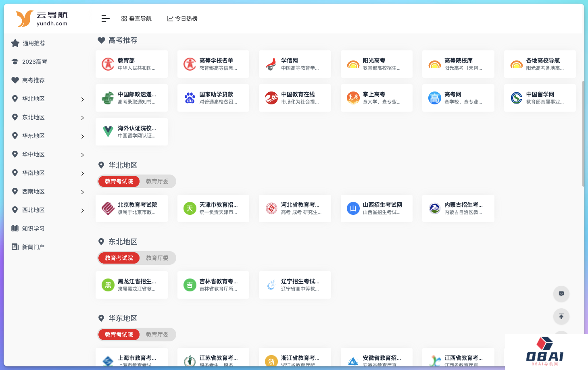The height and width of the screenshot is (370, 588).
Task: Open the 上海市教育考 link card
Action: pos(131,357)
